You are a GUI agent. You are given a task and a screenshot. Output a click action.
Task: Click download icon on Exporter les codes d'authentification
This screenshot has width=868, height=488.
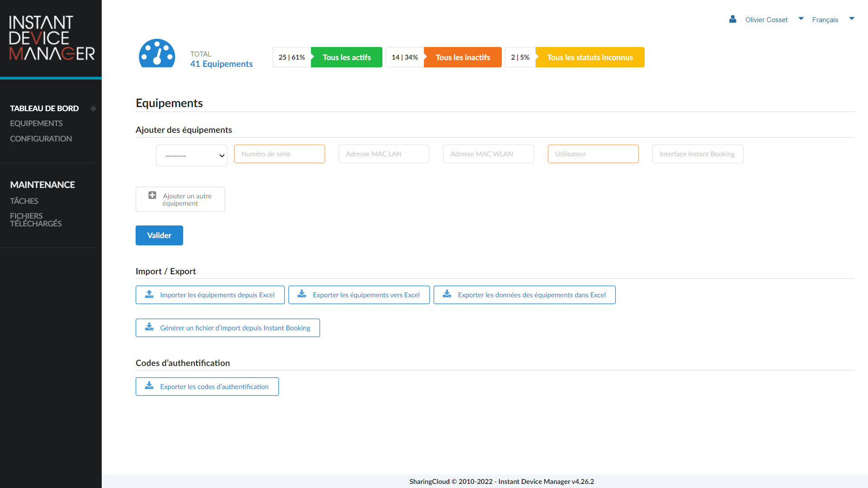click(x=149, y=386)
